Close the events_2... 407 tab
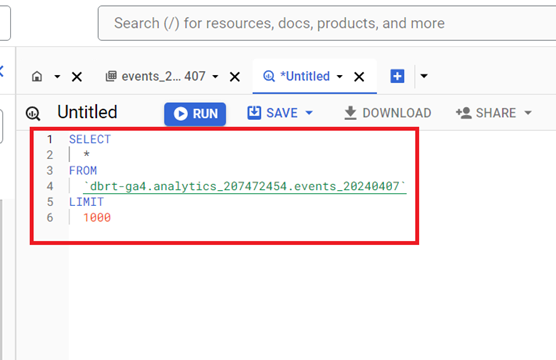This screenshot has height=360, width=556. click(235, 77)
